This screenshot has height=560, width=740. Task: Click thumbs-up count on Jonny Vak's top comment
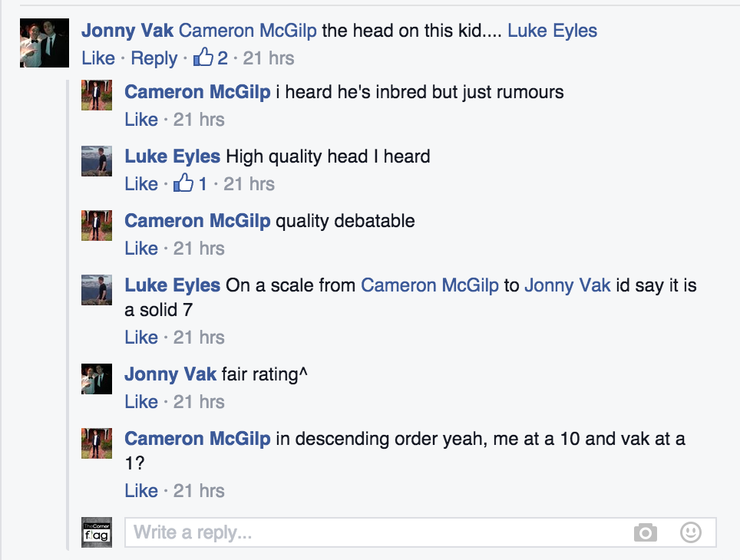click(210, 58)
